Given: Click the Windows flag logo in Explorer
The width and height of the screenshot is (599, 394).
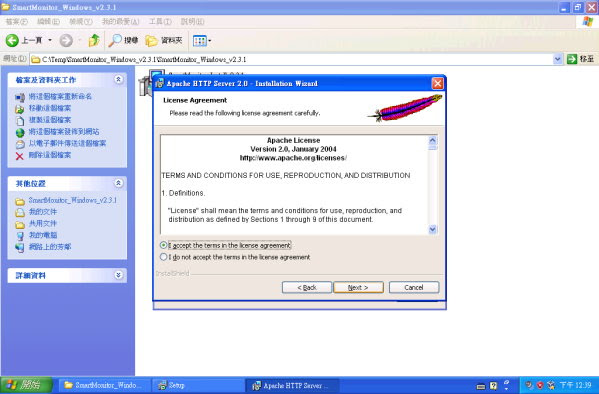Looking at the screenshot, I should coord(588,21).
